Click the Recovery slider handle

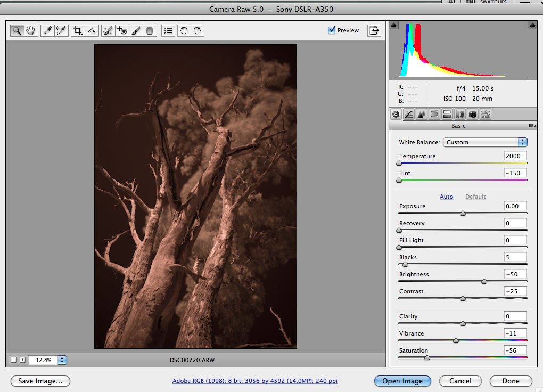pos(399,230)
